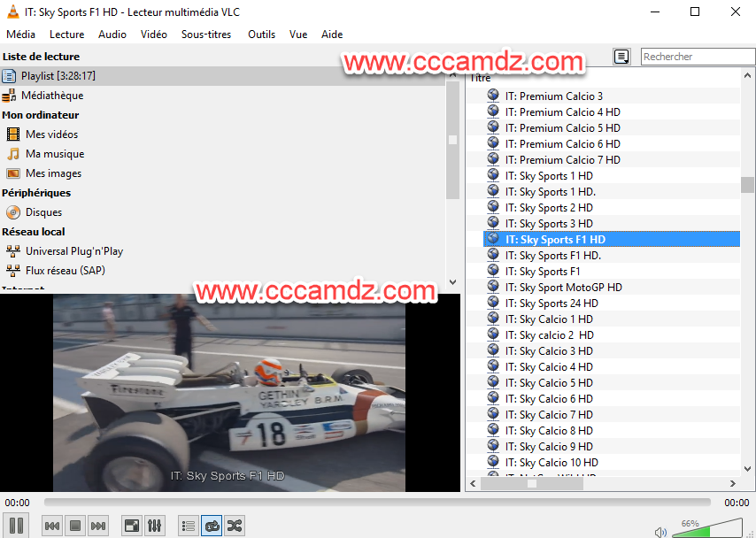Skip to previous media in playlist

coord(52,526)
